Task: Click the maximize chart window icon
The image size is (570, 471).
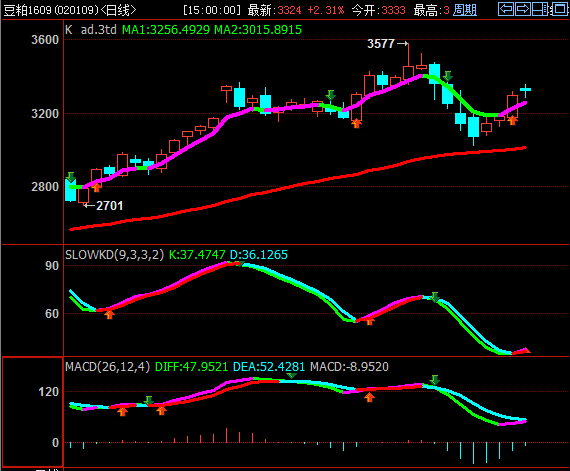Action: [559, 9]
